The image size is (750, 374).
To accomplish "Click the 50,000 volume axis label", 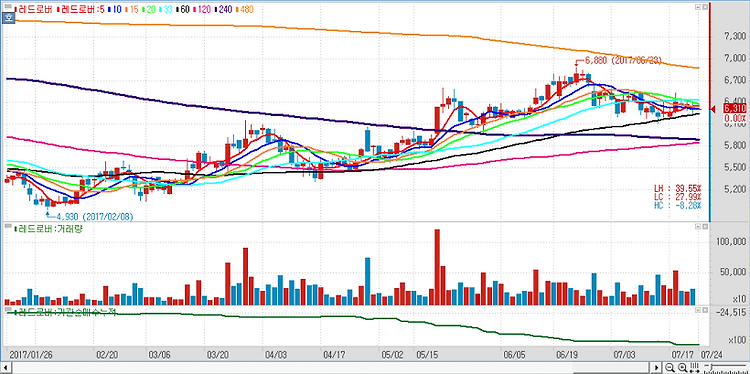I will [732, 272].
